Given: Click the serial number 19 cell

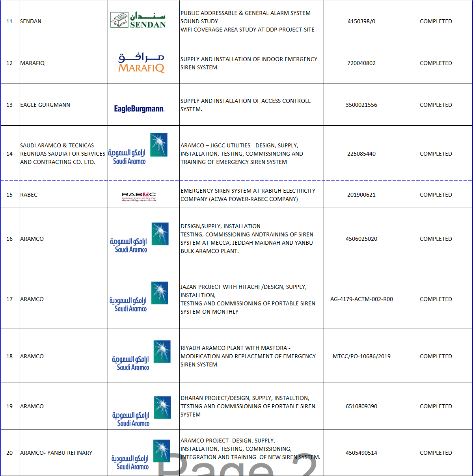Looking at the screenshot, I should coord(9,406).
